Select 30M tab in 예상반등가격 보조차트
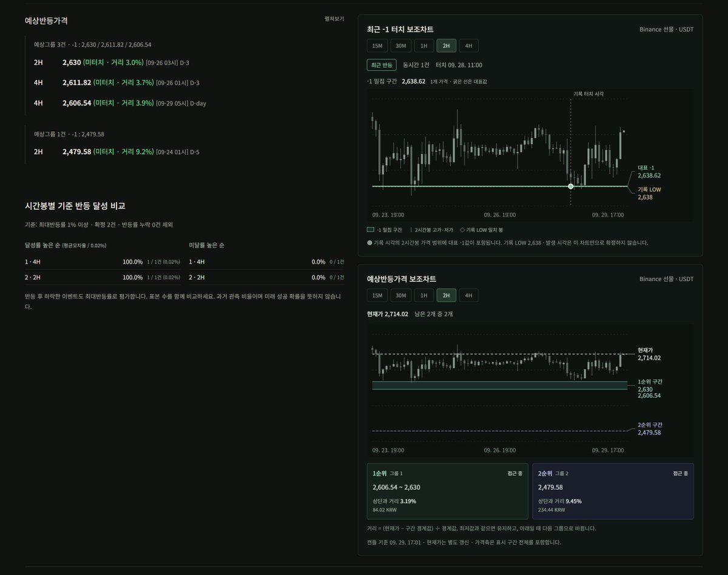Screen dimensions: 728x575 (400, 295)
